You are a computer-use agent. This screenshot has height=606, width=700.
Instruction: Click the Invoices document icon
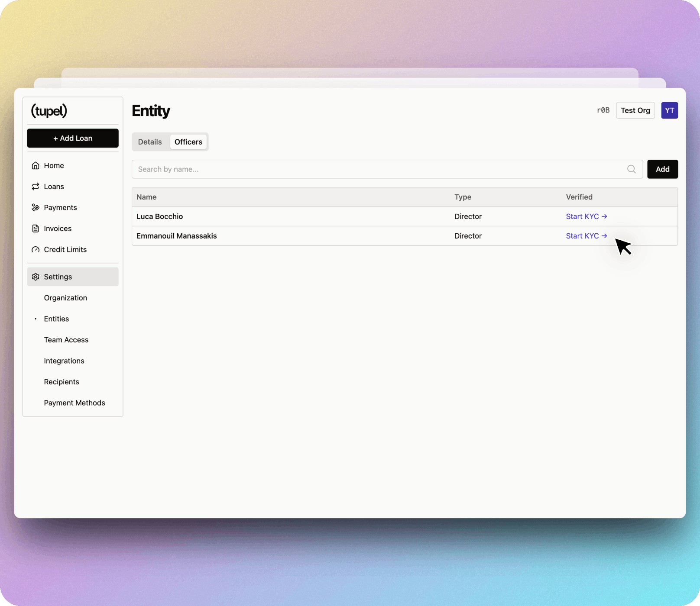[36, 229]
